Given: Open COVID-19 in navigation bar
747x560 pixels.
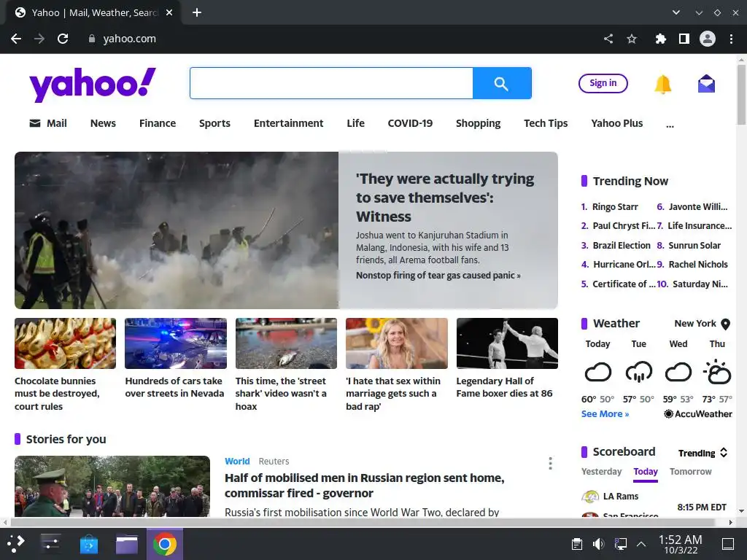Looking at the screenshot, I should point(410,123).
